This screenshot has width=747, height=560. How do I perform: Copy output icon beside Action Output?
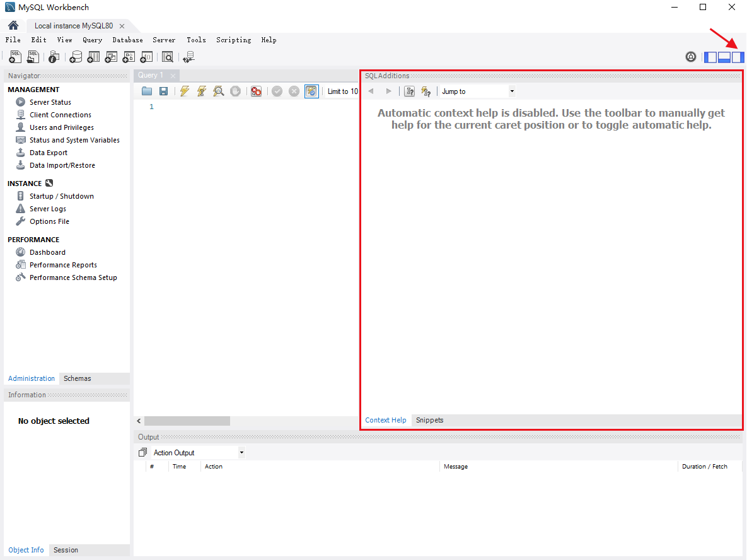coord(142,452)
